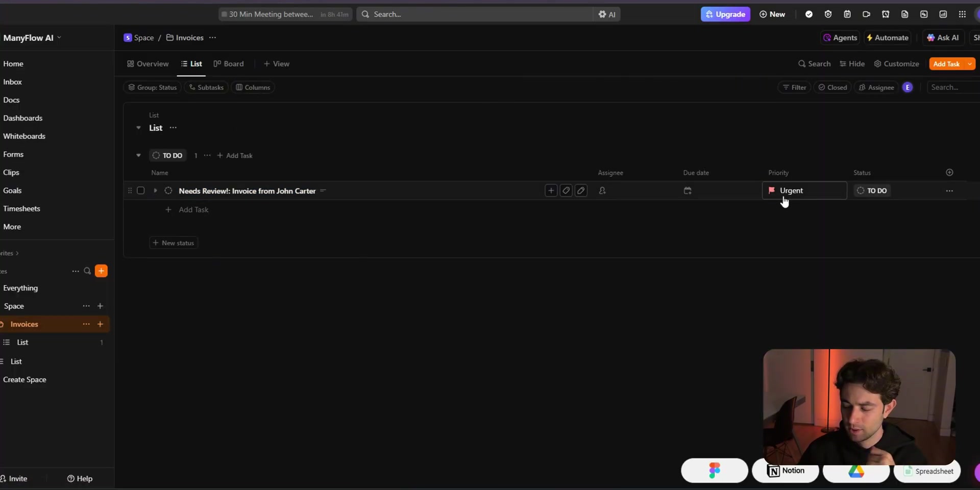The height and width of the screenshot is (490, 980).
Task: Click the AI button in the search bar
Action: point(607,14)
